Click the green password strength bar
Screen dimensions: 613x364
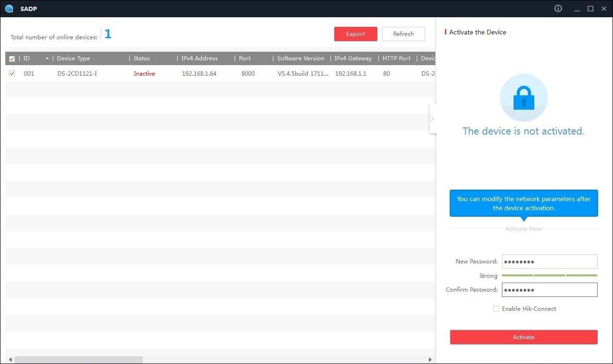pyautogui.click(x=549, y=275)
